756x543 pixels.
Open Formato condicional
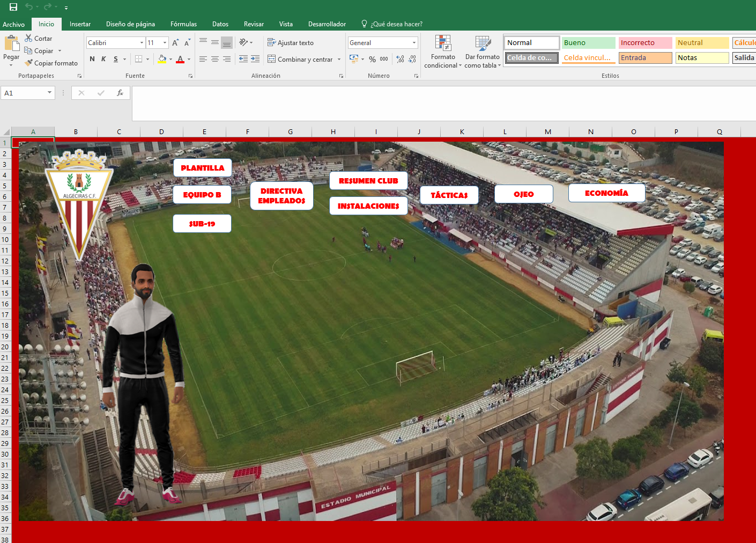[x=443, y=52]
